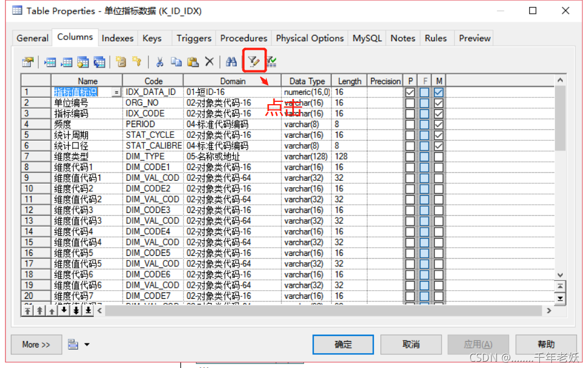Click the Create Index folder icon with sparkle
The width and height of the screenshot is (588, 368).
tap(121, 61)
